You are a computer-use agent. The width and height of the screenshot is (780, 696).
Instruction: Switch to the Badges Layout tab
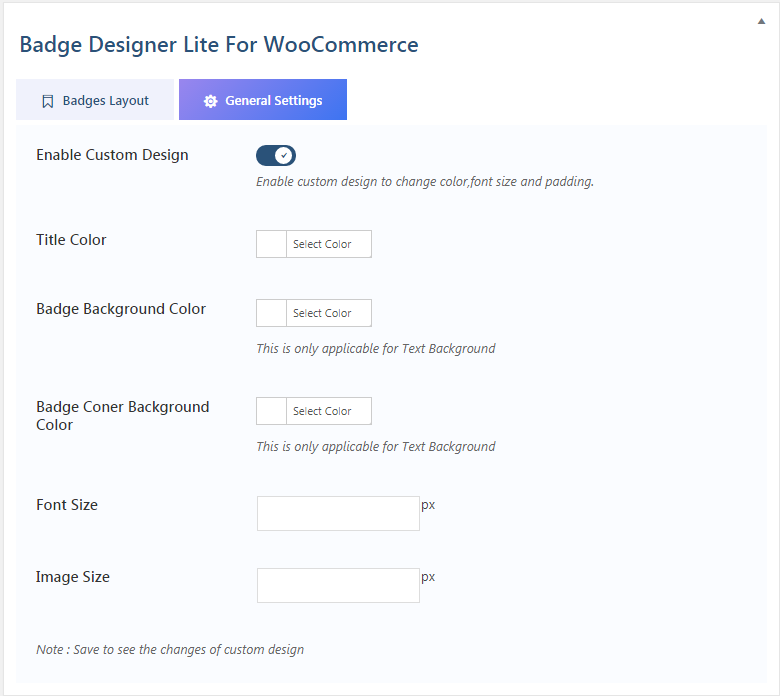tap(95, 100)
